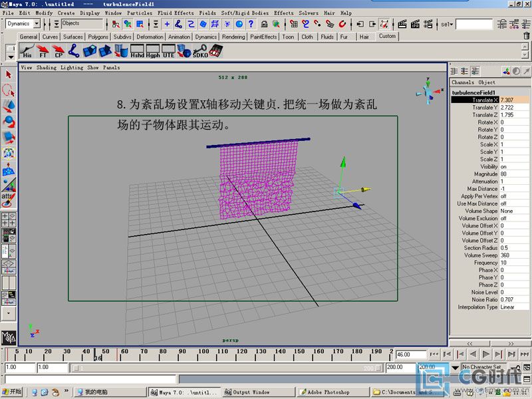Viewport: 532px width, 399px height.
Task: Click the SDKO key shelf icon
Action: (200, 51)
